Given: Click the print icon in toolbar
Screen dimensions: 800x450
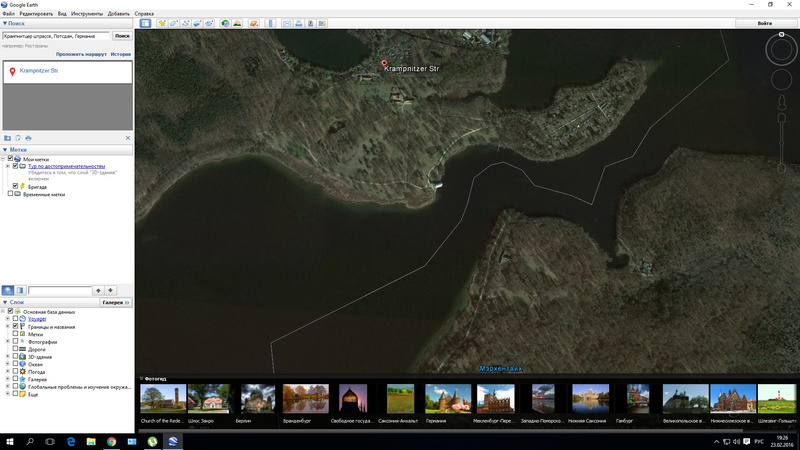Looking at the screenshot, I should (x=300, y=22).
